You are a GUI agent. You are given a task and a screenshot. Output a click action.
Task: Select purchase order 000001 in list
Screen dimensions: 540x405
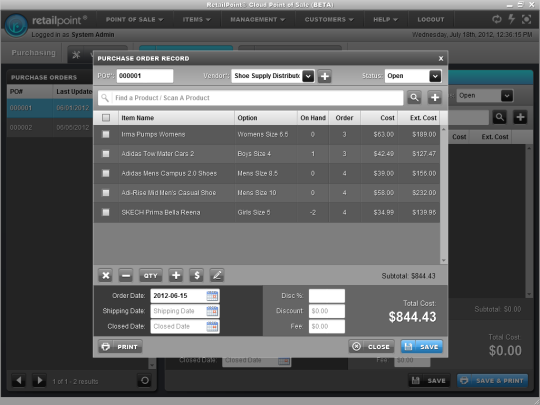pos(50,108)
